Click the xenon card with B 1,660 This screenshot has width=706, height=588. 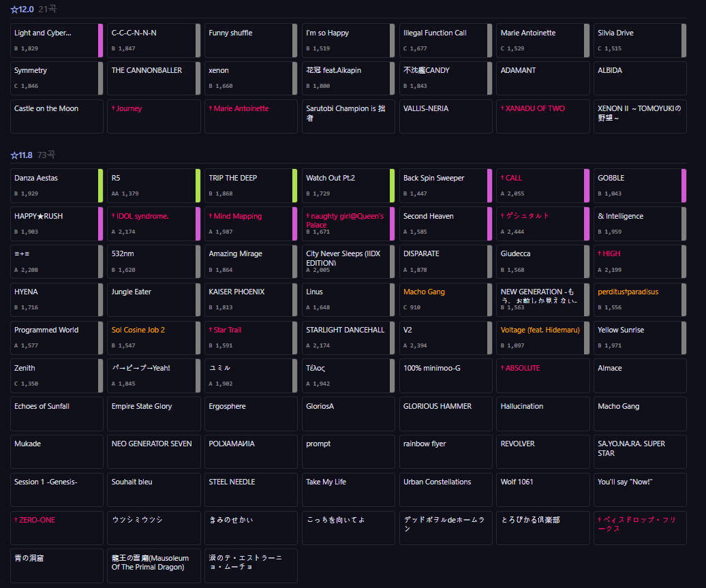click(x=251, y=78)
